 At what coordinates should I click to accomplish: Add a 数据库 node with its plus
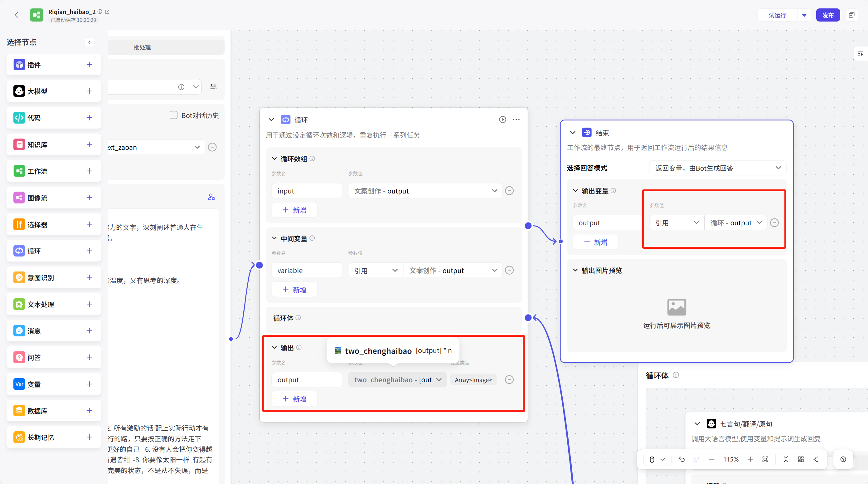pyautogui.click(x=89, y=411)
